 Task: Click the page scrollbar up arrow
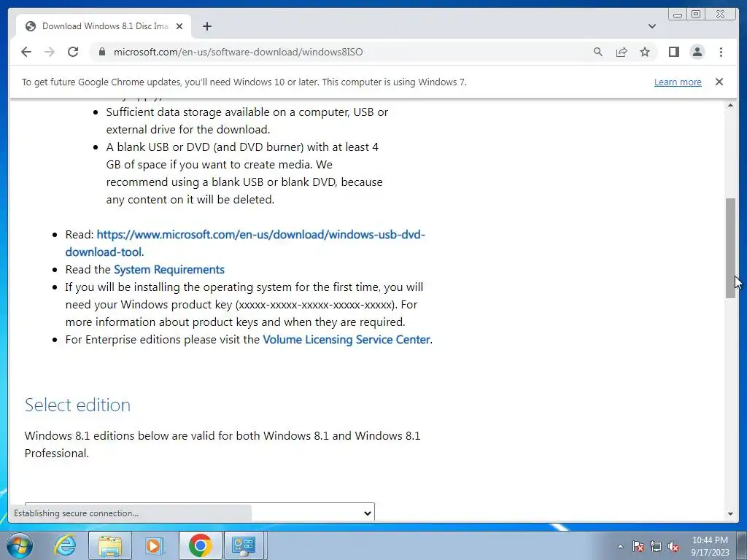tap(730, 105)
